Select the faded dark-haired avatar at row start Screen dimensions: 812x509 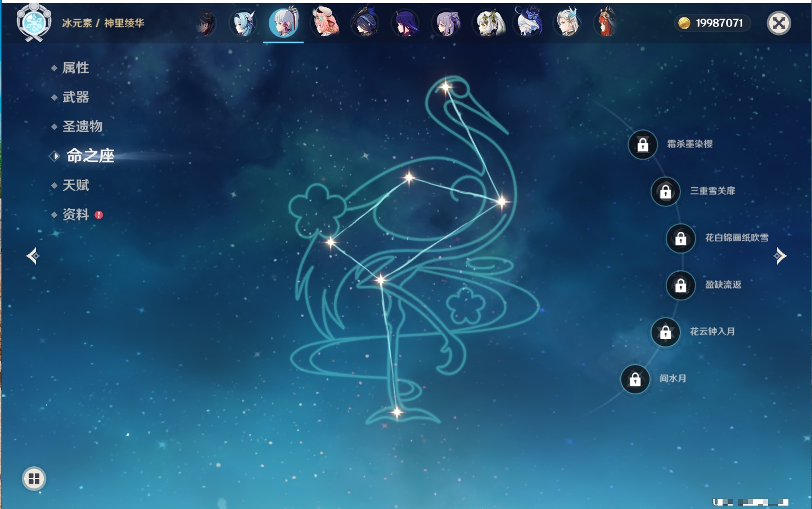pos(206,24)
